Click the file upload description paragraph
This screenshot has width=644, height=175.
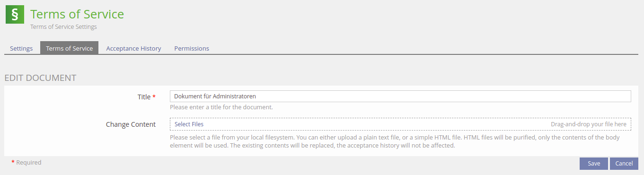click(x=395, y=141)
